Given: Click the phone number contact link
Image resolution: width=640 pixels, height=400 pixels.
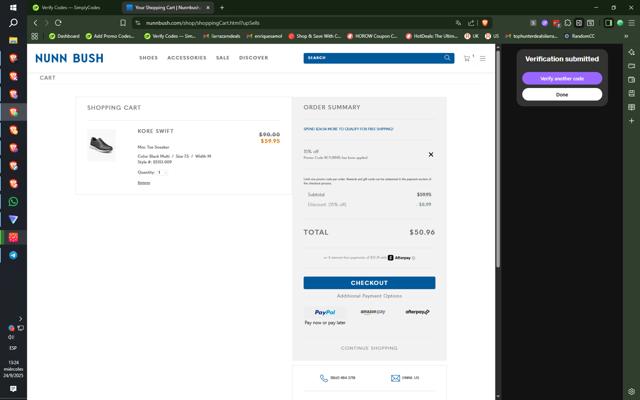Looking at the screenshot, I should (338, 378).
